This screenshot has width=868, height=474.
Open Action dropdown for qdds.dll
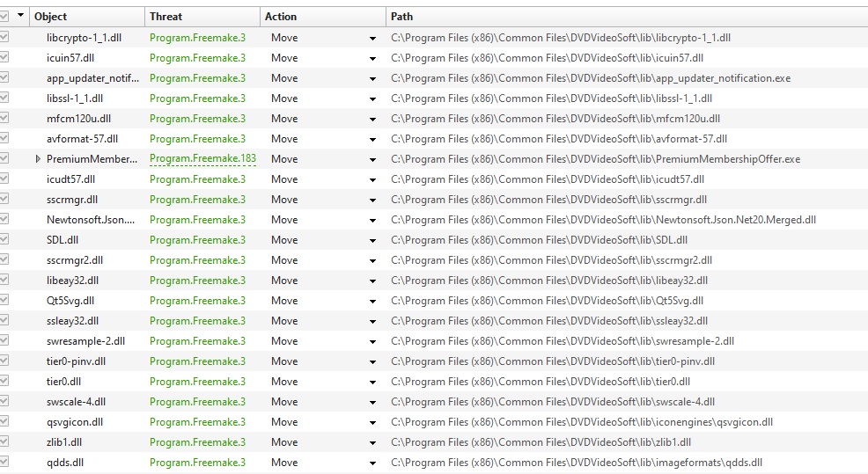tap(372, 463)
